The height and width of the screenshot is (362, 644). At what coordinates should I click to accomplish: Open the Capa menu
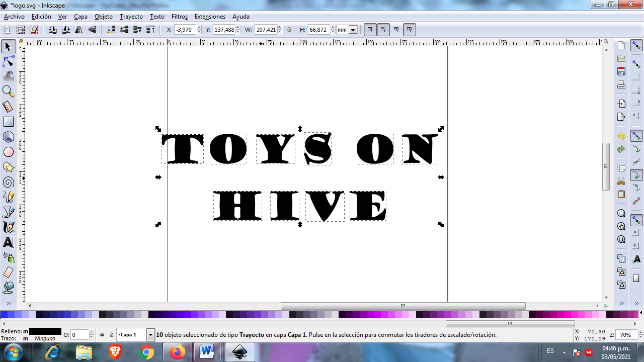pyautogui.click(x=80, y=17)
